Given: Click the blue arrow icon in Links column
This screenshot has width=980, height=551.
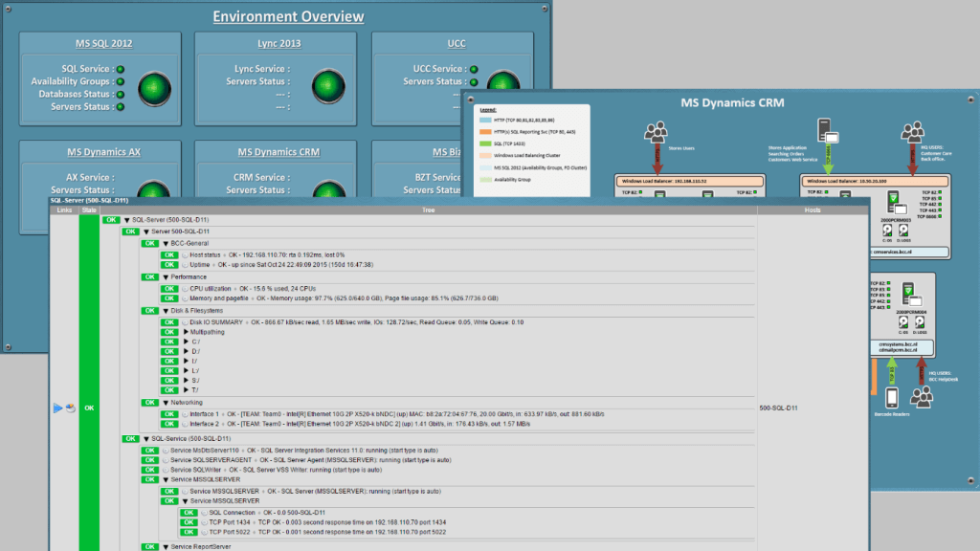Looking at the screenshot, I should (57, 408).
